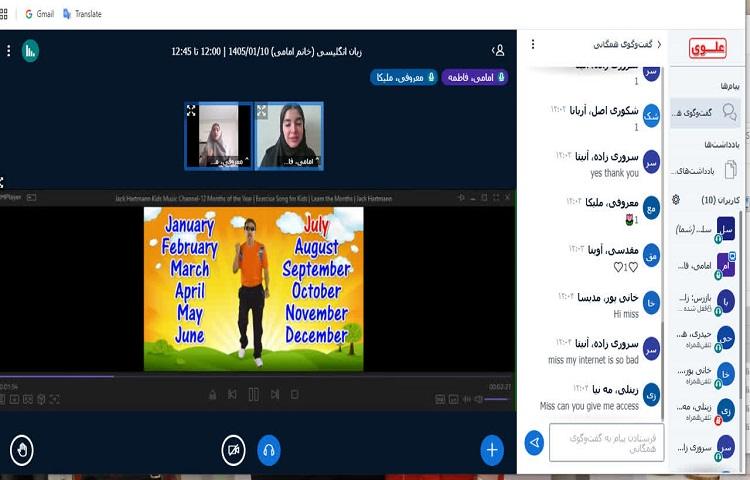The image size is (750, 480).
Task: Collapse chat via the back chevron next to گفت‌وگوی همگانی
Action: coord(660,44)
